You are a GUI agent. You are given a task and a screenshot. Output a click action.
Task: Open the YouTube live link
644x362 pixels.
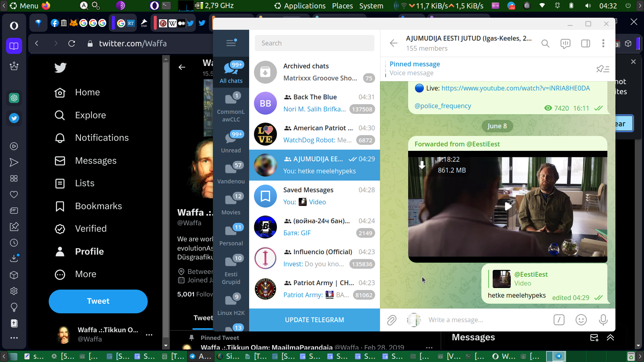click(x=516, y=88)
